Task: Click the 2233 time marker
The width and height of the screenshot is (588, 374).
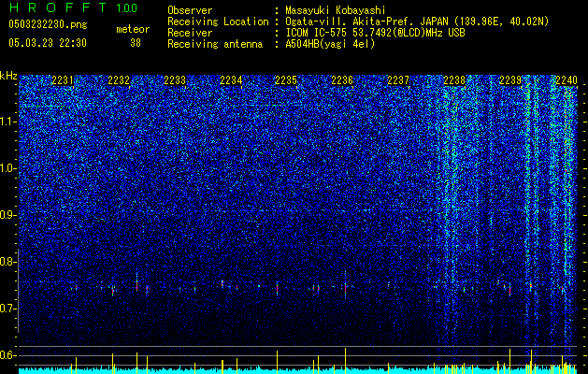Action: click(175, 80)
